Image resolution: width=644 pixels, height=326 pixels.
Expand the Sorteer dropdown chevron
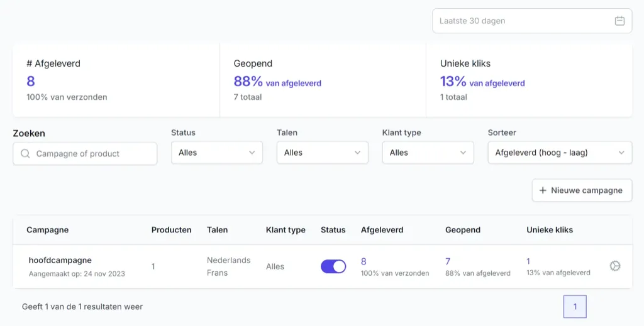click(x=621, y=153)
